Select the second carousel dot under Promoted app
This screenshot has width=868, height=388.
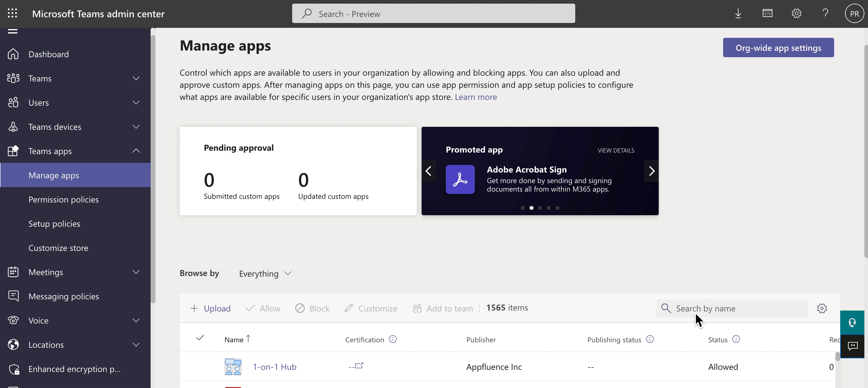click(x=531, y=208)
